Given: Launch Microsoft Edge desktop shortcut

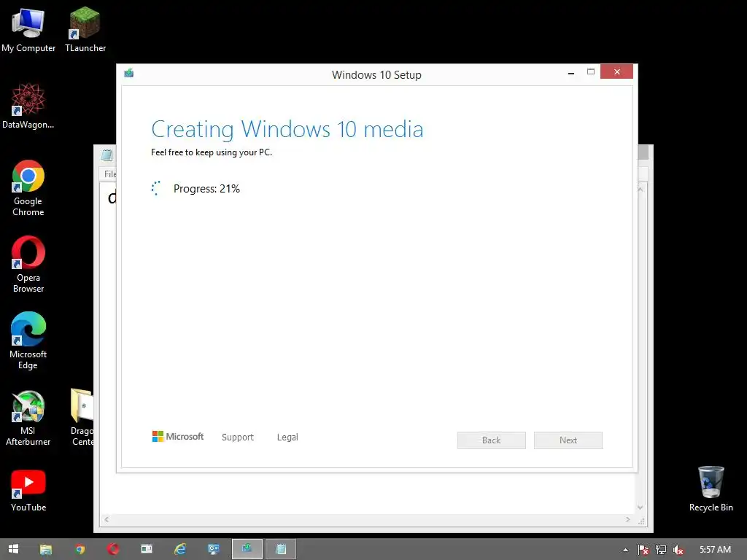Looking at the screenshot, I should point(28,341).
